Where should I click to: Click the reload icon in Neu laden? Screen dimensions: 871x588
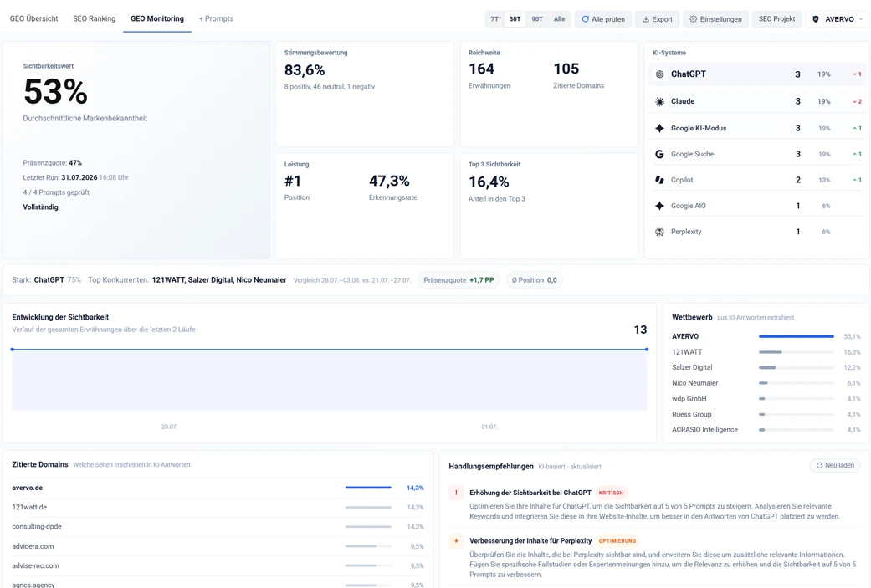819,465
